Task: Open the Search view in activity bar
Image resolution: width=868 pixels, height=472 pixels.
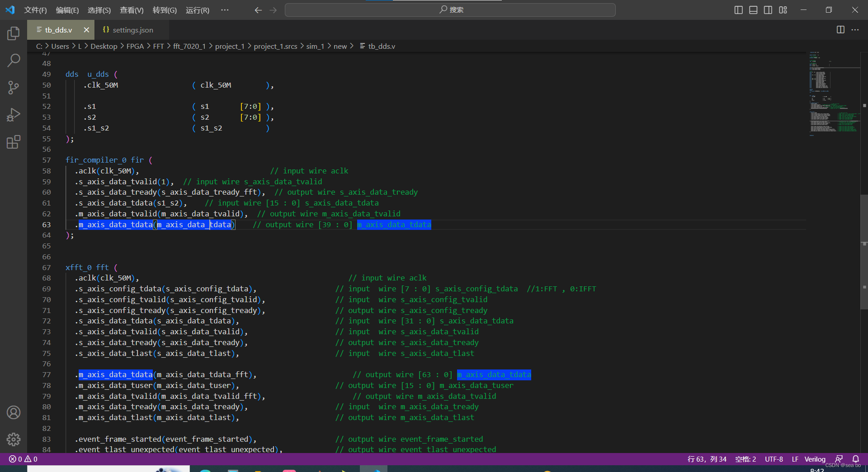Action: (x=14, y=60)
